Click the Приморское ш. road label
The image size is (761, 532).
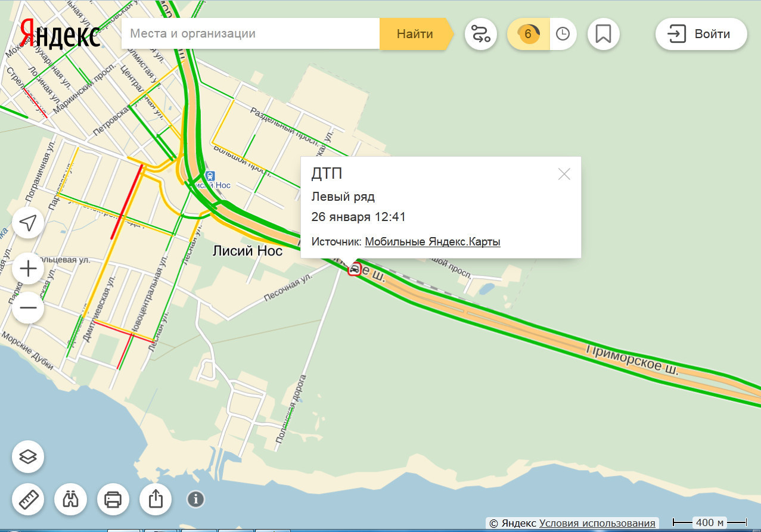632,359
